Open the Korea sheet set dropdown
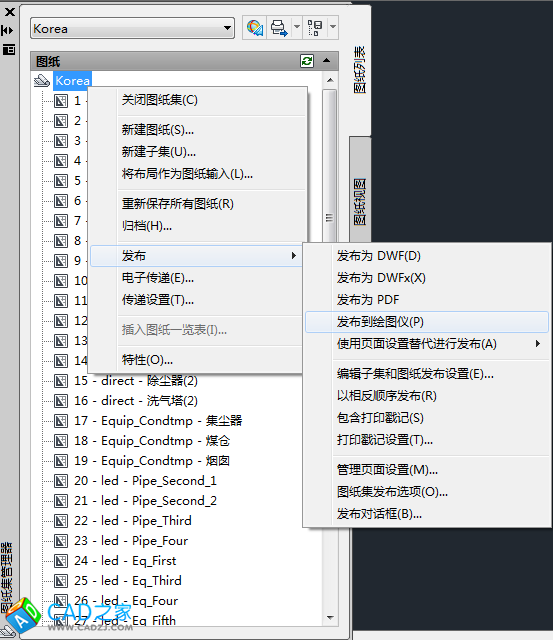553x640 pixels. [227, 28]
